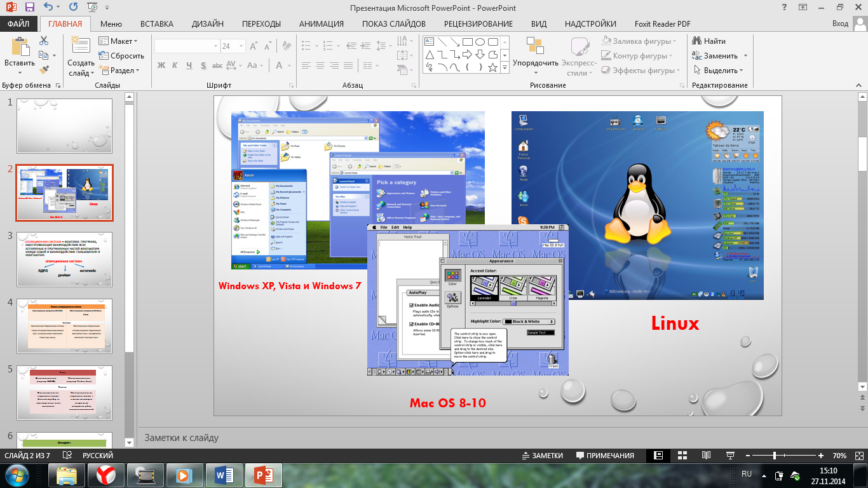The image size is (868, 488).
Task: Click the Контур фигуры button
Action: coord(637,55)
